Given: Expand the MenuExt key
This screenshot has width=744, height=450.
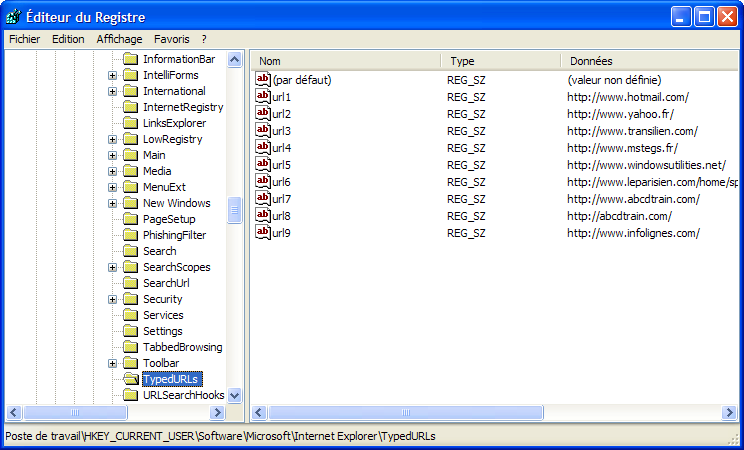Looking at the screenshot, I should [112, 188].
